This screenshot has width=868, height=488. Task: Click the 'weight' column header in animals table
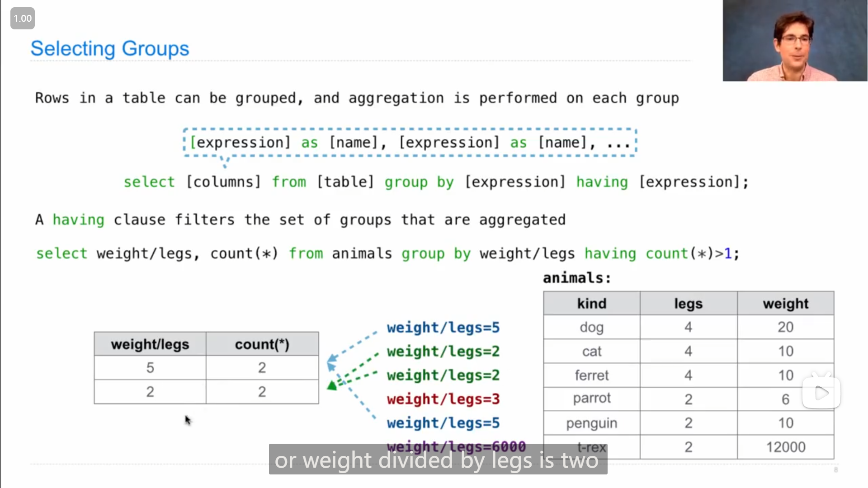coord(786,303)
